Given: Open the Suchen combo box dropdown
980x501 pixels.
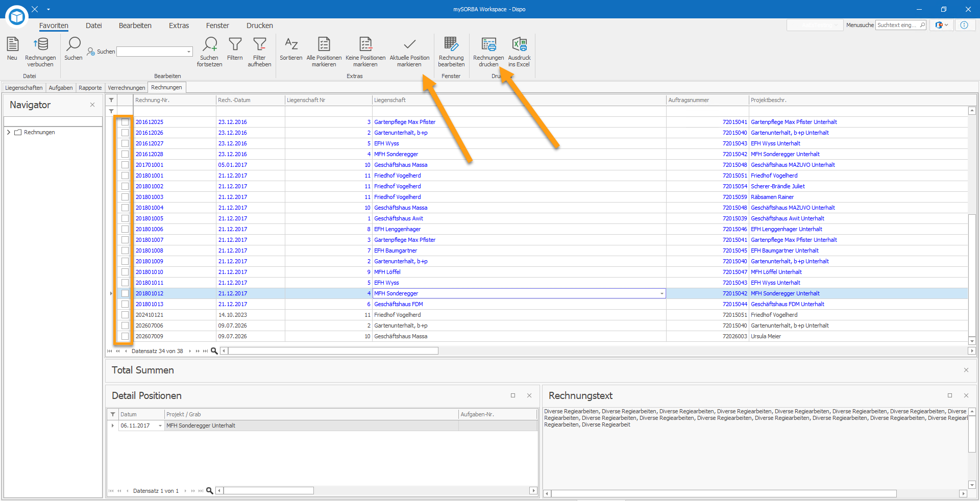Looking at the screenshot, I should pyautogui.click(x=189, y=52).
